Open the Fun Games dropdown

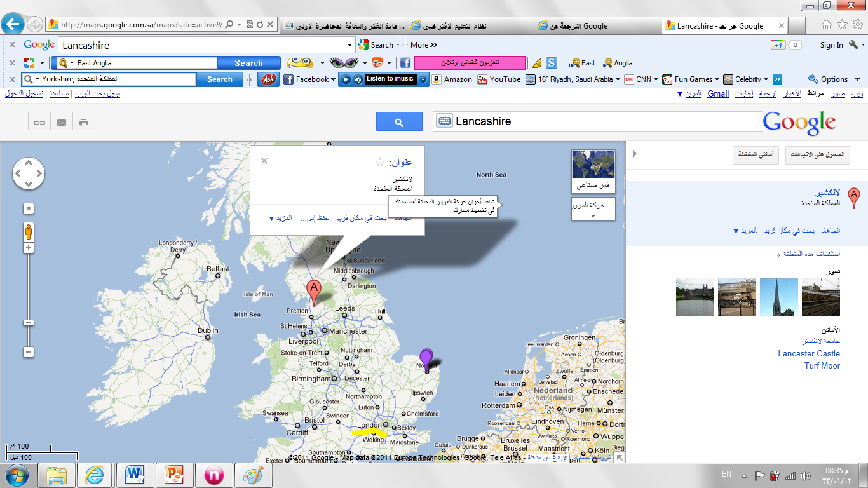717,79
